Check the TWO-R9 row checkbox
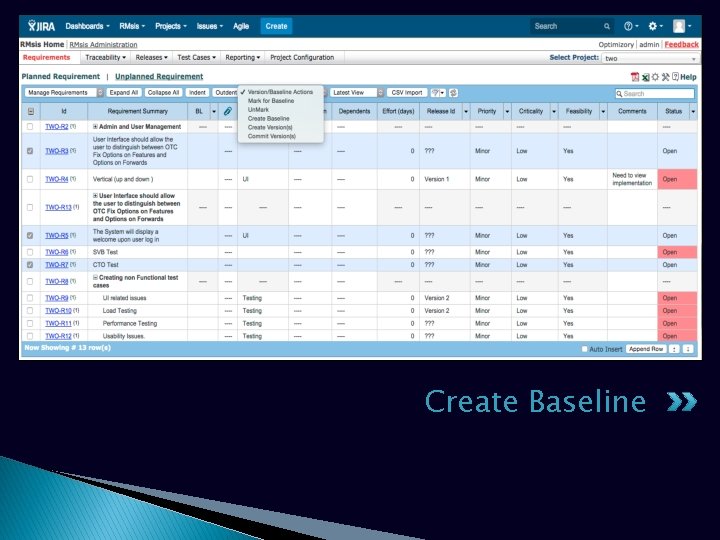Image resolution: width=720 pixels, height=540 pixels. pyautogui.click(x=30, y=298)
